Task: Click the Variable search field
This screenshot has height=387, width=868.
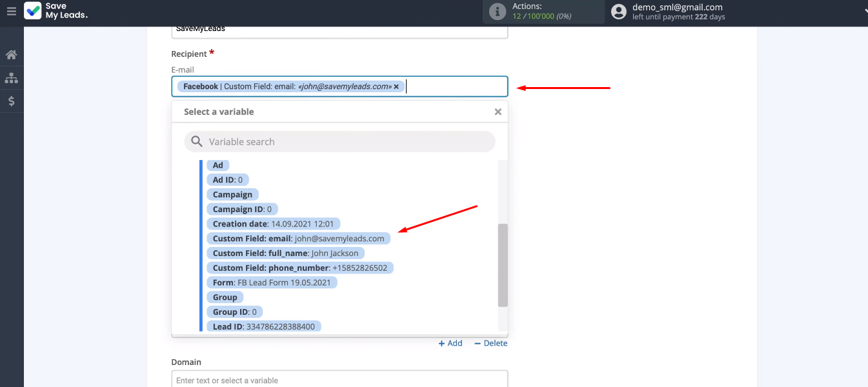Action: [339, 142]
